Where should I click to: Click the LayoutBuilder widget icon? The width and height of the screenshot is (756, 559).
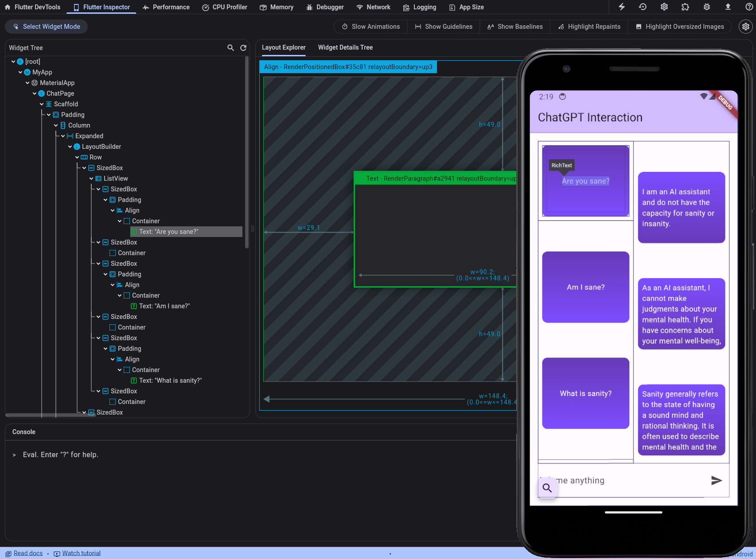point(77,147)
